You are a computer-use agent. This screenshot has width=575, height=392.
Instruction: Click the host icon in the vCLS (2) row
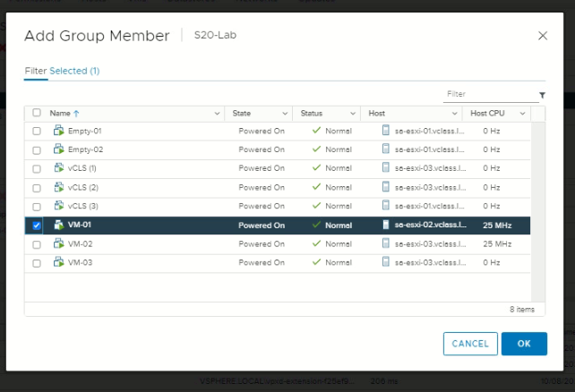[x=385, y=187]
